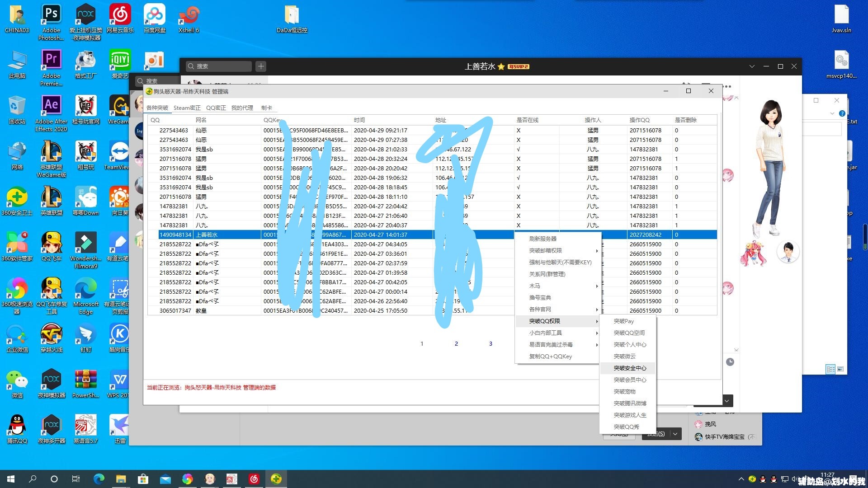Open chat history clock icon
The width and height of the screenshot is (868, 488).
coord(730,362)
